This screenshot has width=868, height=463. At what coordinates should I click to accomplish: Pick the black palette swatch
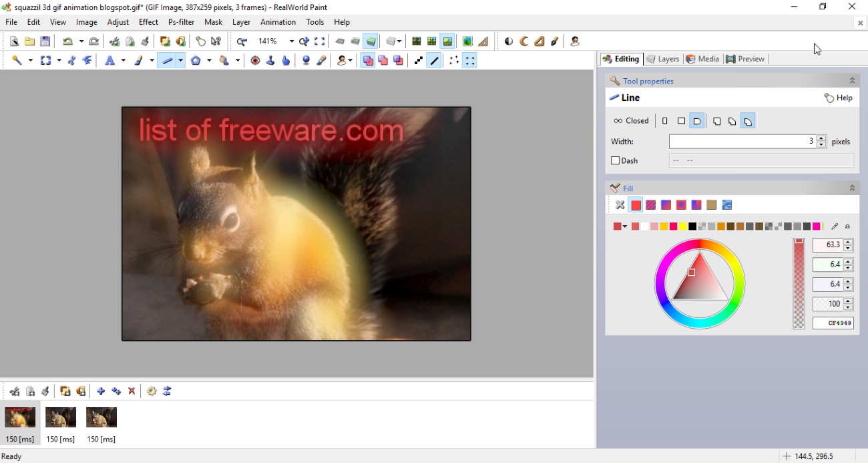click(692, 226)
